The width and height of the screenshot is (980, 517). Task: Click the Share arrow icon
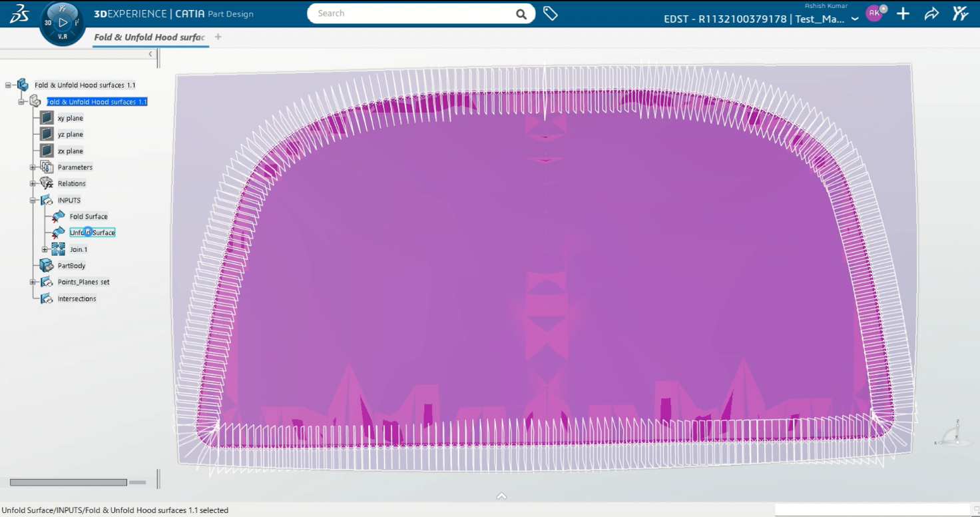931,14
